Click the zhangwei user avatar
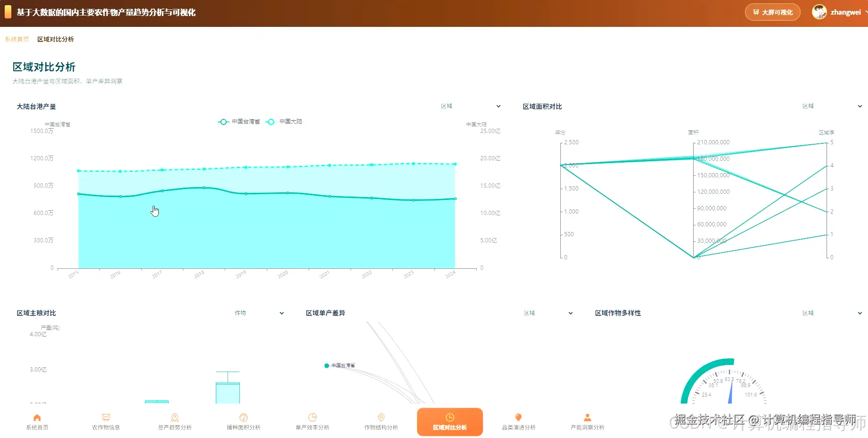 (819, 12)
